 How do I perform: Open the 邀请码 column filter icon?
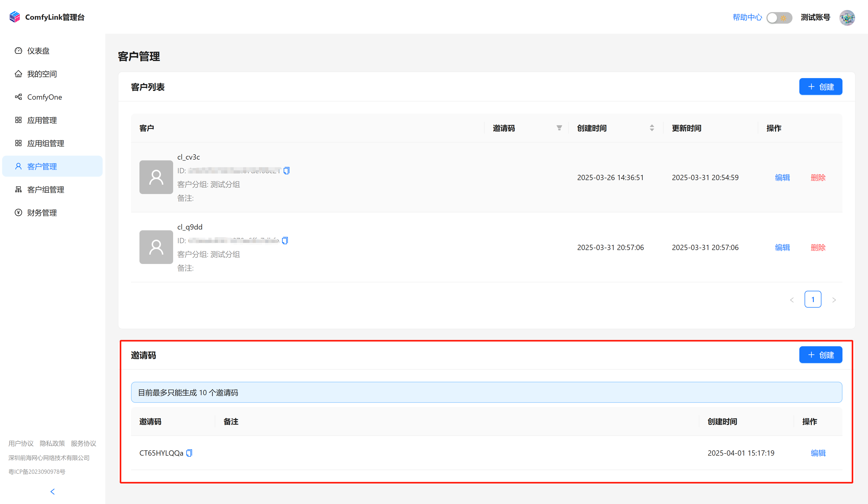point(559,128)
